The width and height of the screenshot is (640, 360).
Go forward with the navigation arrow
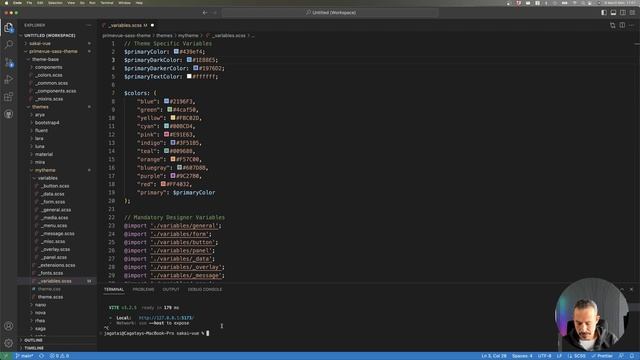pyautogui.click(x=215, y=13)
